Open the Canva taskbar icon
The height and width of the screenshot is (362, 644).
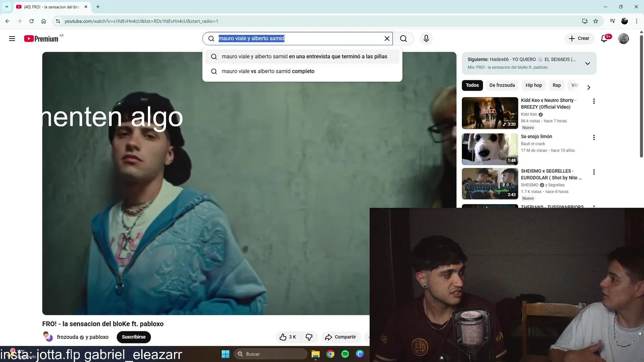click(x=360, y=354)
